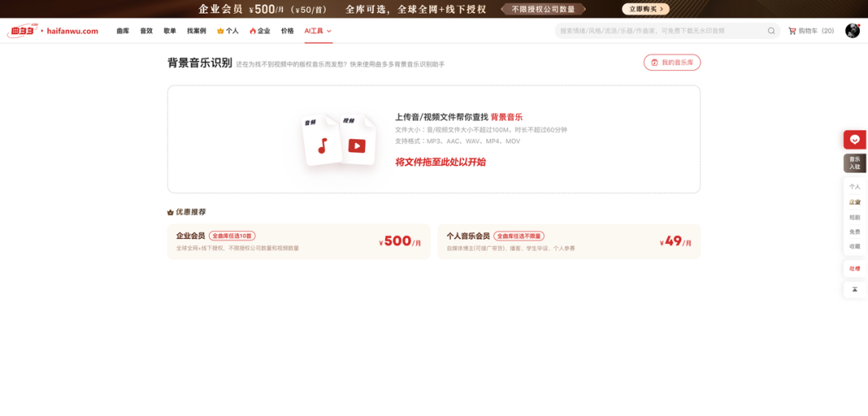Image resolution: width=868 pixels, height=416 pixels.
Task: Click the back-to-top arrow icon
Action: (854, 290)
